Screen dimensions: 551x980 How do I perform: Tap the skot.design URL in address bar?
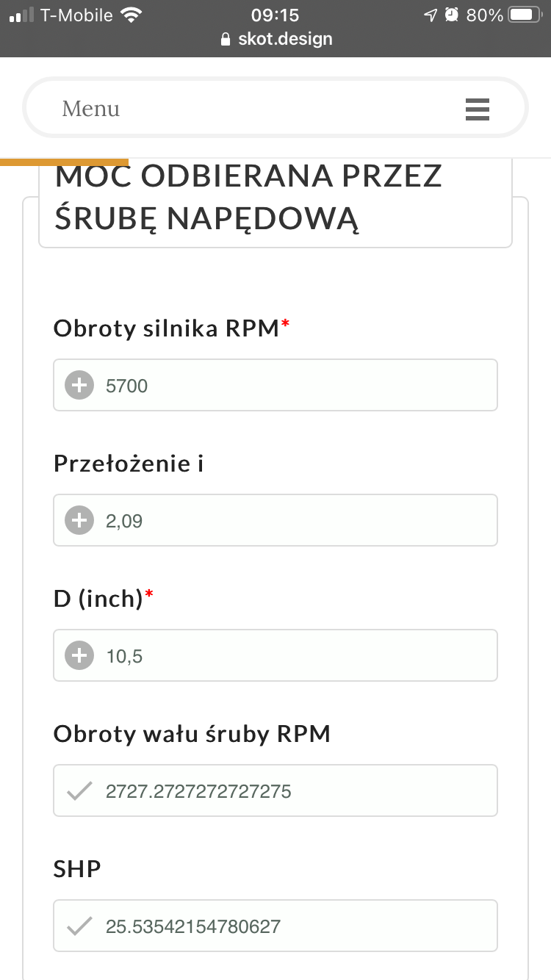click(285, 39)
